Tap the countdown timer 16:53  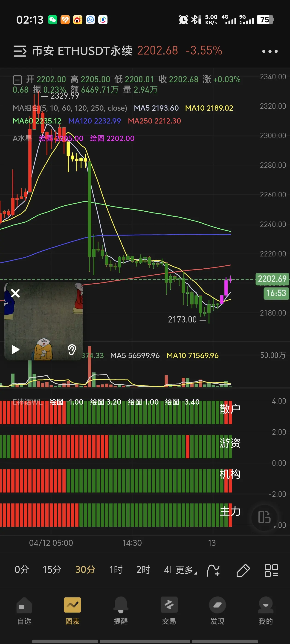pyautogui.click(x=276, y=293)
